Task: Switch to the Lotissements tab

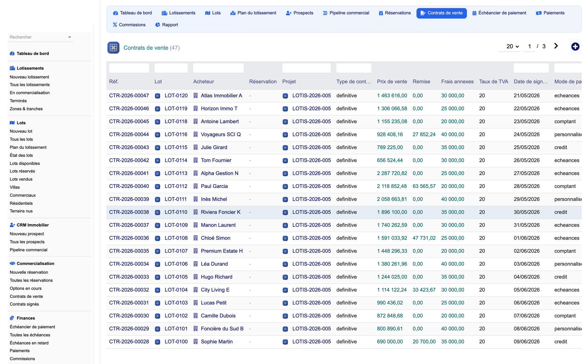Action: coord(179,13)
